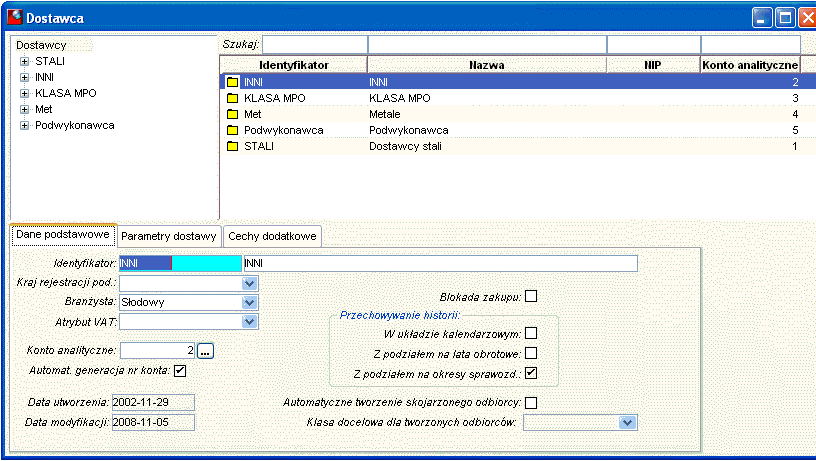Click the Szukaj field above NIP column
The height and width of the screenshot is (461, 816).
click(654, 45)
